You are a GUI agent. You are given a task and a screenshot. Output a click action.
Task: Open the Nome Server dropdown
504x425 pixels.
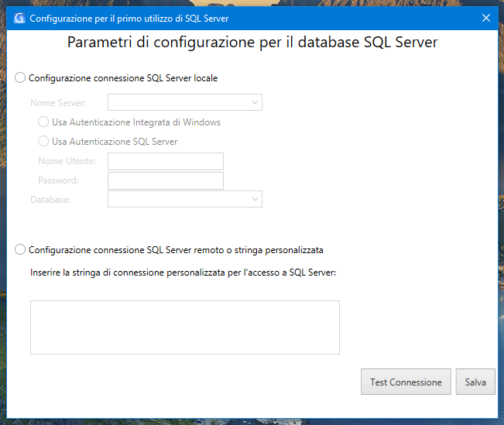point(185,102)
